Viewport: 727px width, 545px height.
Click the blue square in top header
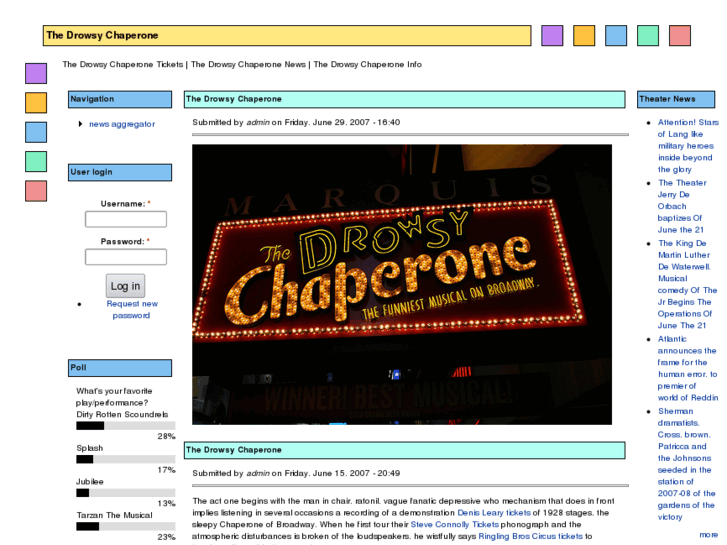(x=616, y=36)
